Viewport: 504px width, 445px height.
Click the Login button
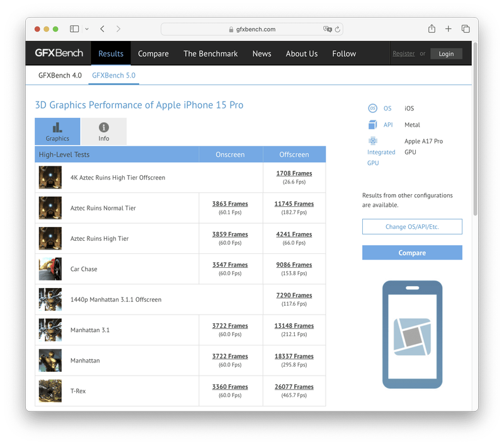(446, 54)
